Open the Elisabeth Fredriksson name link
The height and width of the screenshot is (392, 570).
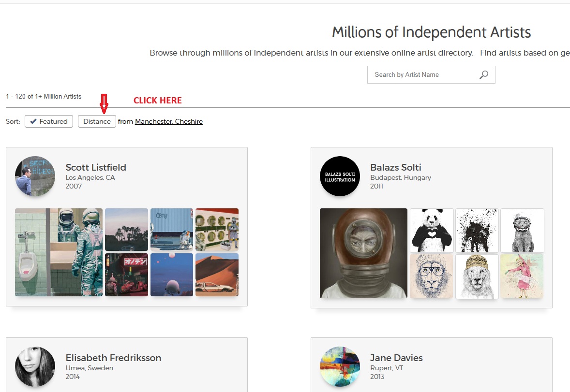pyautogui.click(x=113, y=358)
